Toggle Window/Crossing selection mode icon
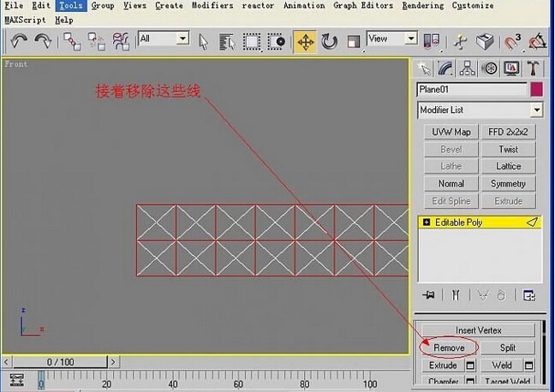Screen dimensions: 555x392 click(277, 42)
